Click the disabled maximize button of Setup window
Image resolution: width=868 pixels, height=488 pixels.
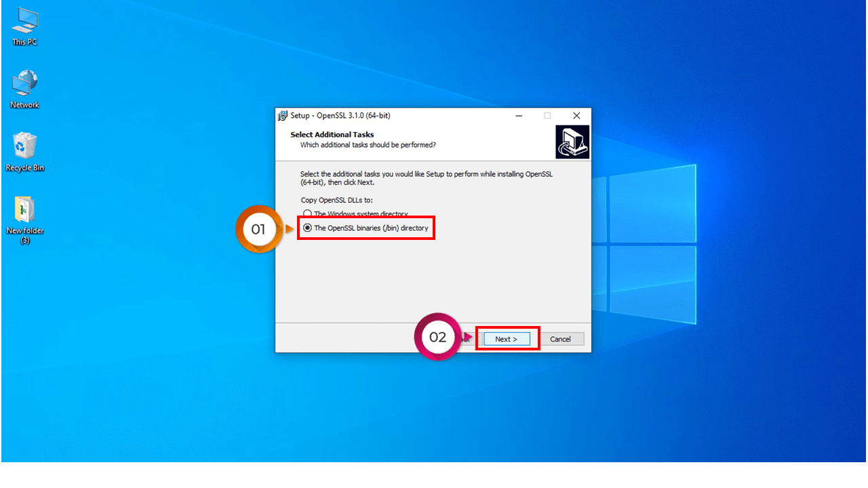pos(547,116)
